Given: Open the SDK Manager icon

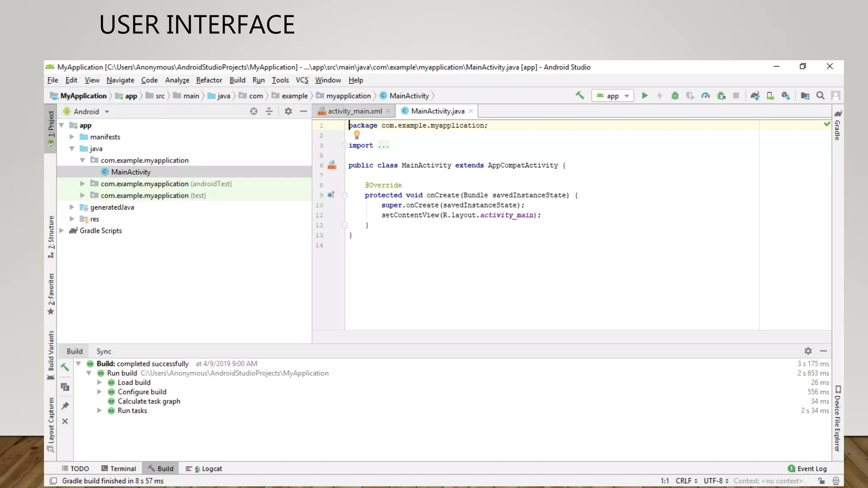Looking at the screenshot, I should [x=785, y=96].
